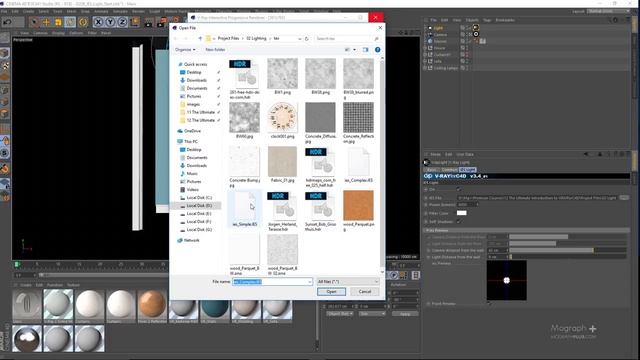Switch to the IES Light attribute tab

click(467, 169)
